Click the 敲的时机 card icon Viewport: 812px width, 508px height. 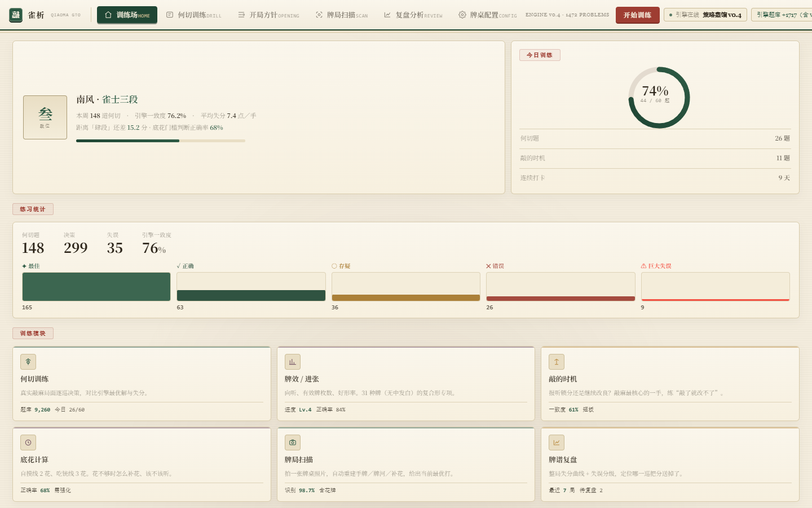tap(557, 362)
